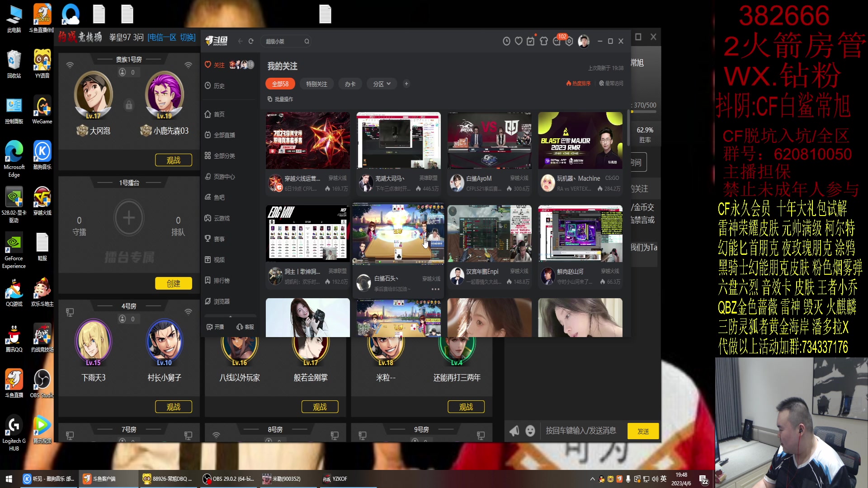
Task: Click the plus circle in 1号擂台
Action: [129, 218]
